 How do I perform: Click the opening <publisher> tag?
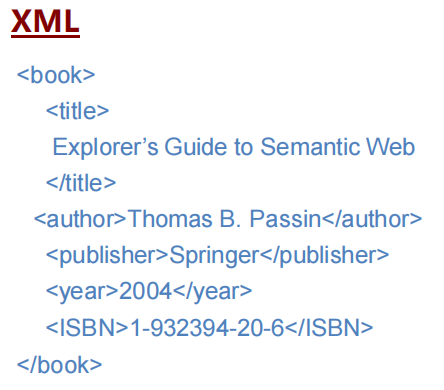point(107,255)
